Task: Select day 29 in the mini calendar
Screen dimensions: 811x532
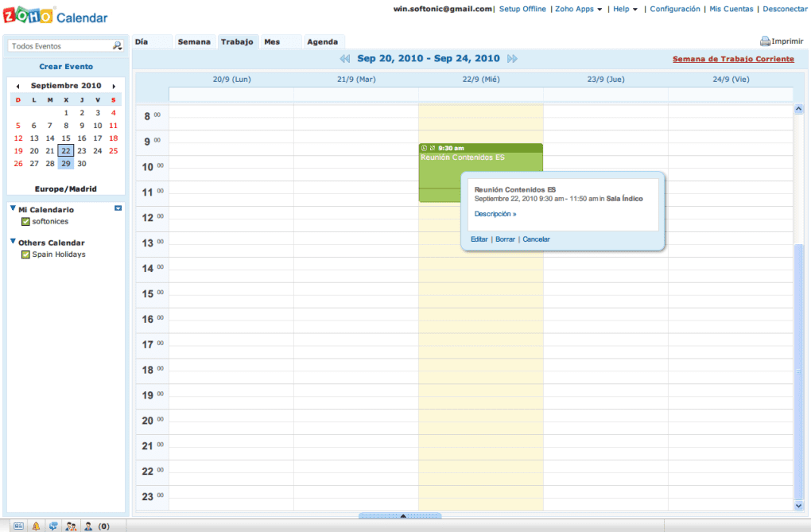Action: coord(66,164)
